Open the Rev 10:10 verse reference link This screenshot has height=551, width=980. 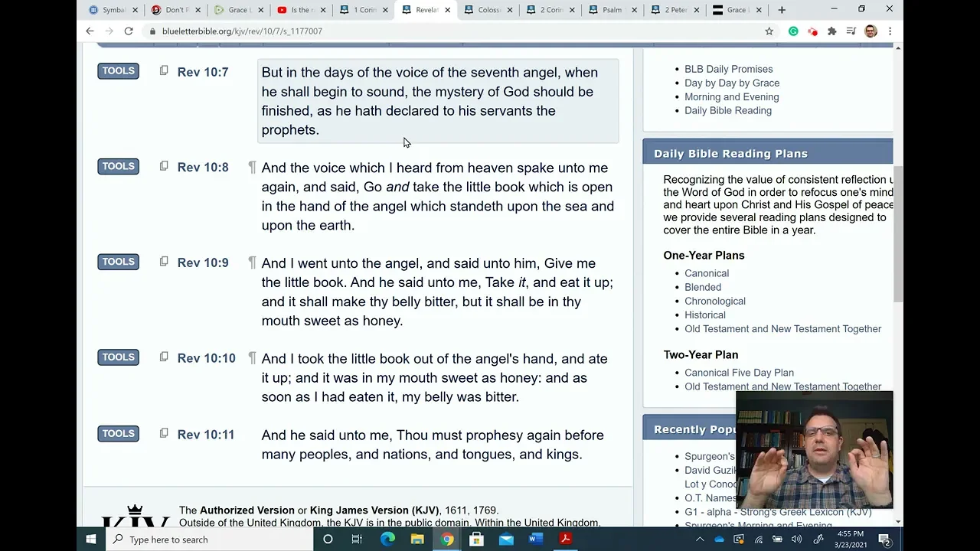207,358
